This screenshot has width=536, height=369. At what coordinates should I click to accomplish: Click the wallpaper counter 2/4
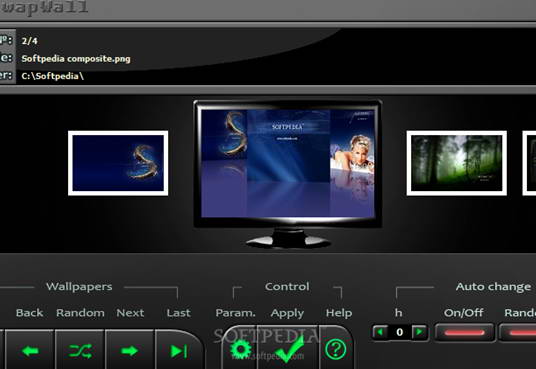click(x=29, y=41)
